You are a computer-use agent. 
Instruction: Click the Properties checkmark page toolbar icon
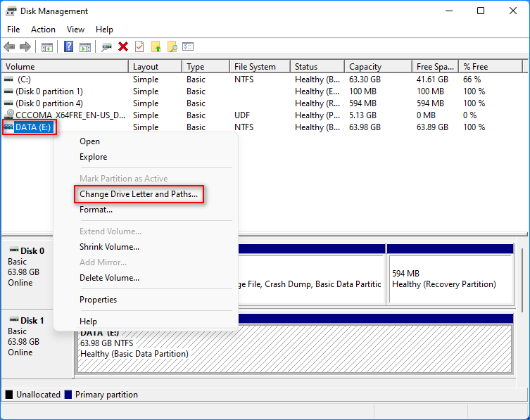139,47
